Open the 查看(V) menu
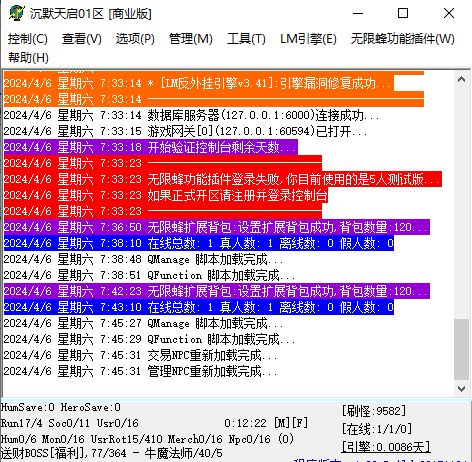Viewport: 472px width, 462px height. coord(82,39)
